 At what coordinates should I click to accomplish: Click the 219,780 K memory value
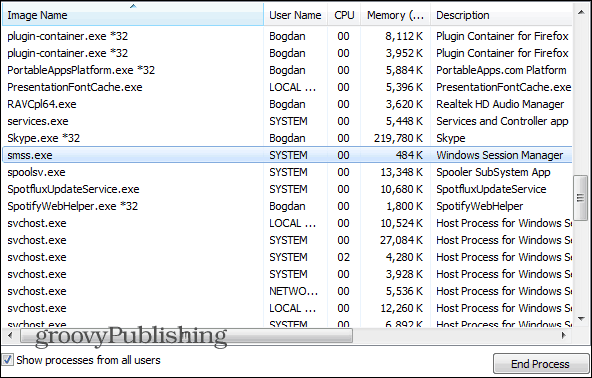click(x=398, y=138)
